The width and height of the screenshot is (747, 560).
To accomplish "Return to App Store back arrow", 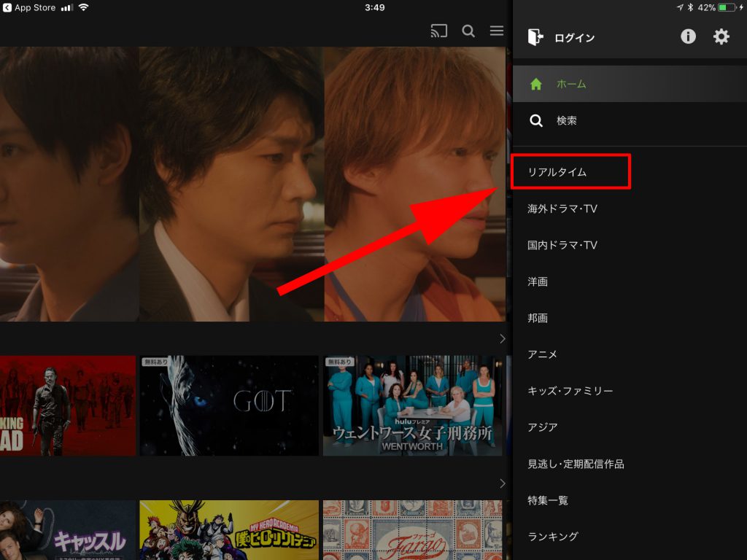I will point(7,7).
